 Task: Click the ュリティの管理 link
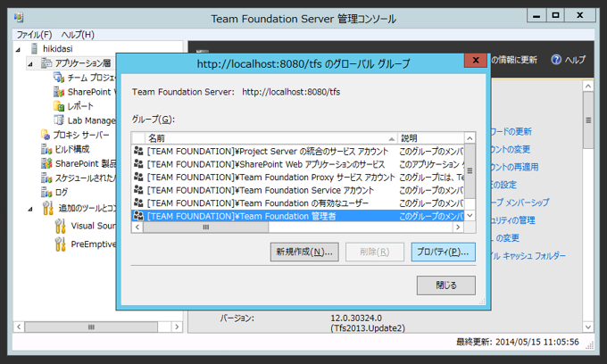tap(513, 220)
